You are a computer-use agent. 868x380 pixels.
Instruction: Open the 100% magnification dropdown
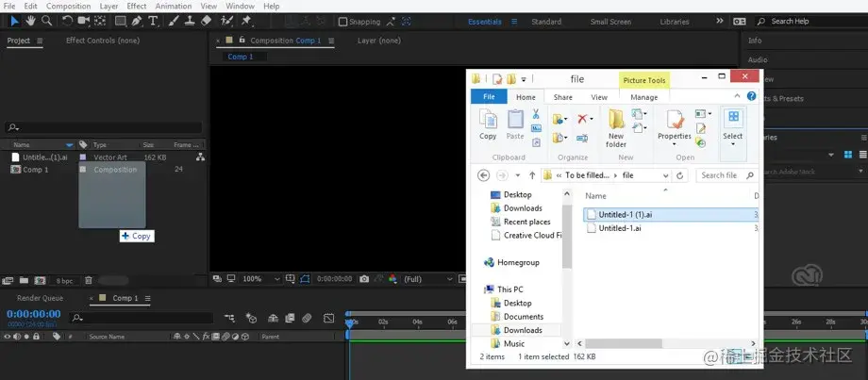pyautogui.click(x=261, y=279)
